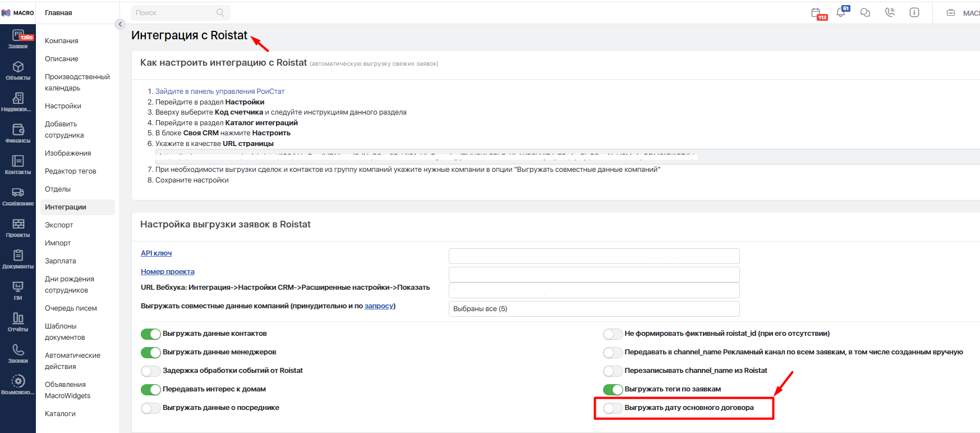Turn off Выгружать теги по заявкам toggle
The image size is (980, 433).
pyautogui.click(x=613, y=390)
